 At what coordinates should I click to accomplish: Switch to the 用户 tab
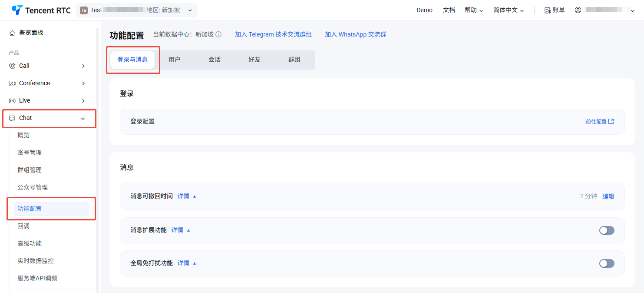175,60
